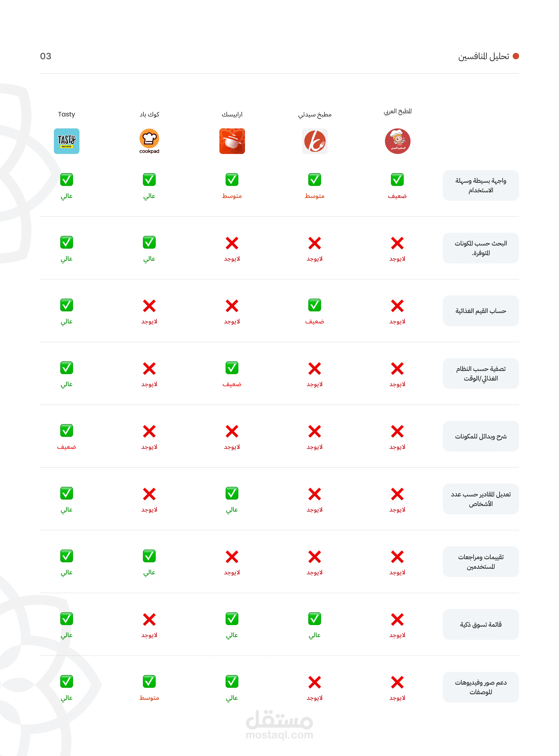Click مطبخ سيدتي's green checkmark for حساب القيم الغذائية
Image resolution: width=559 pixels, height=756 pixels.
(x=315, y=305)
